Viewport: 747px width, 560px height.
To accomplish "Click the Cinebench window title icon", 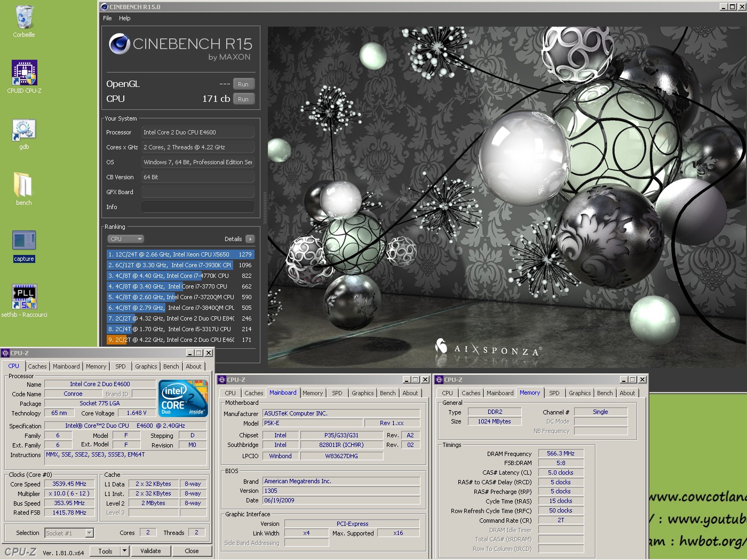I will pos(105,7).
